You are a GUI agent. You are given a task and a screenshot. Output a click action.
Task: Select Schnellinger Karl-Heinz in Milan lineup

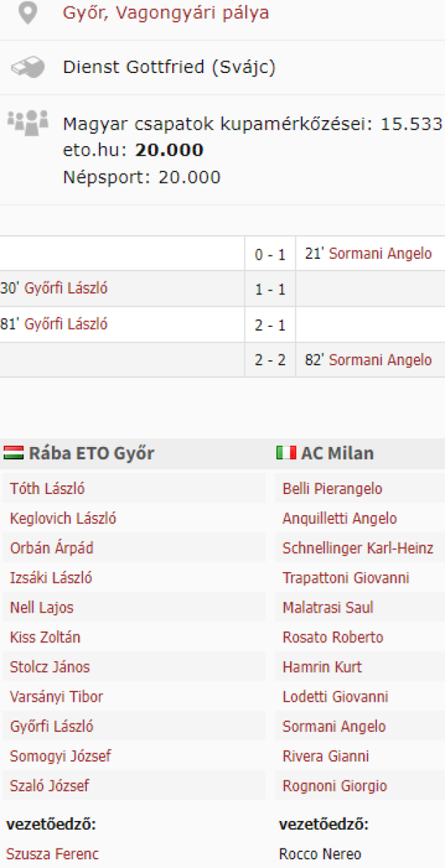tap(357, 548)
